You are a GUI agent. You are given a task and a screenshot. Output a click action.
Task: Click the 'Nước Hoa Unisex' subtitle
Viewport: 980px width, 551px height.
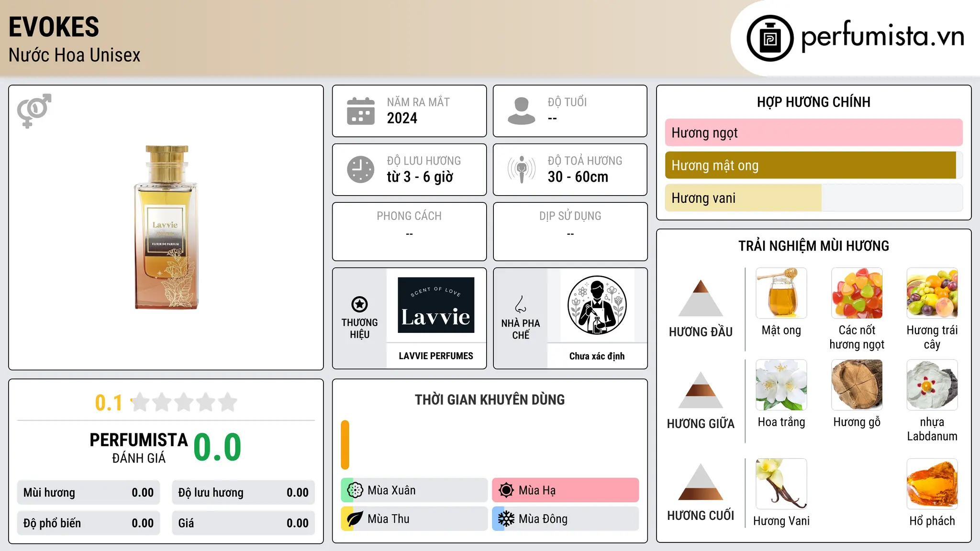pyautogui.click(x=75, y=55)
